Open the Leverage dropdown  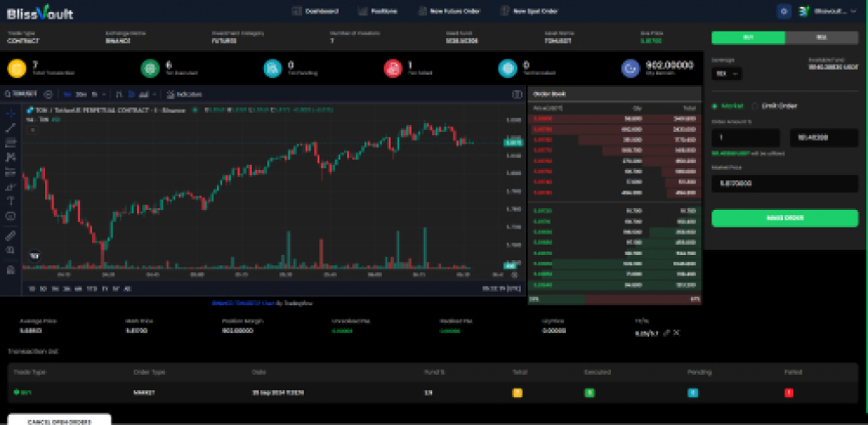(x=727, y=73)
